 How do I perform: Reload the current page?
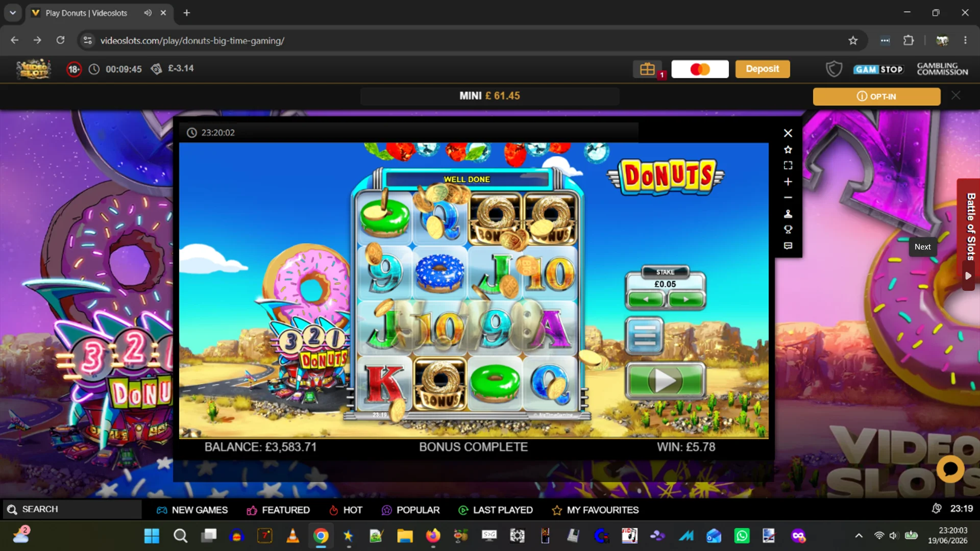pyautogui.click(x=60, y=40)
